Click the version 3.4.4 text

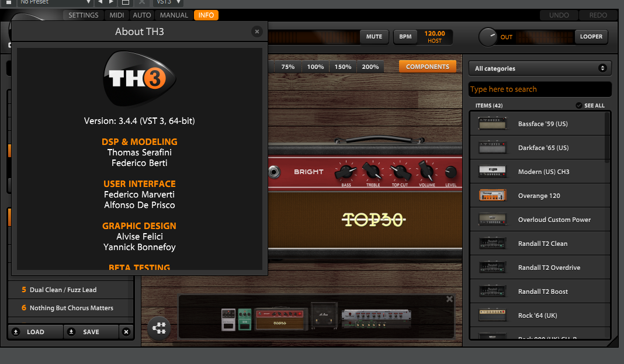coord(139,121)
